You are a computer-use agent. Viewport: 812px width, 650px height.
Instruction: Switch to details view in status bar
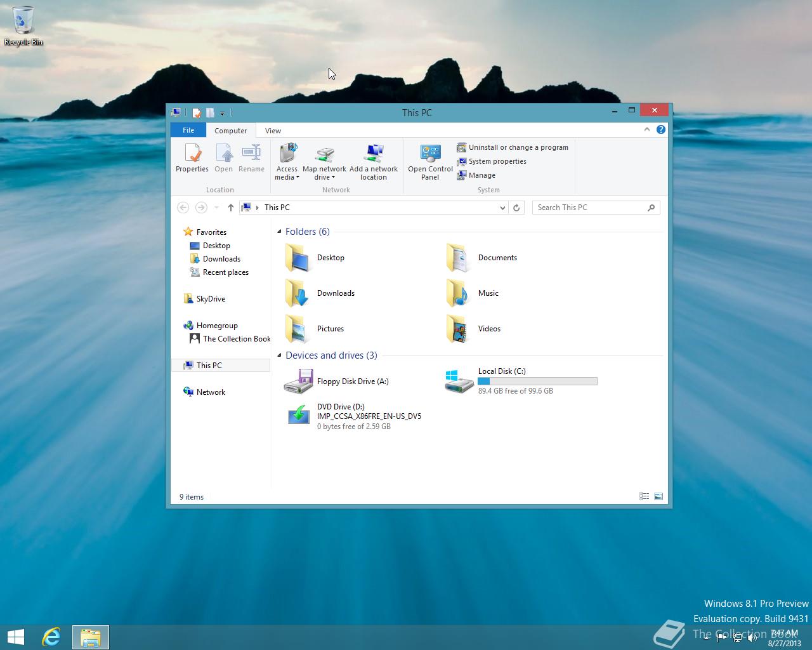[x=645, y=496]
